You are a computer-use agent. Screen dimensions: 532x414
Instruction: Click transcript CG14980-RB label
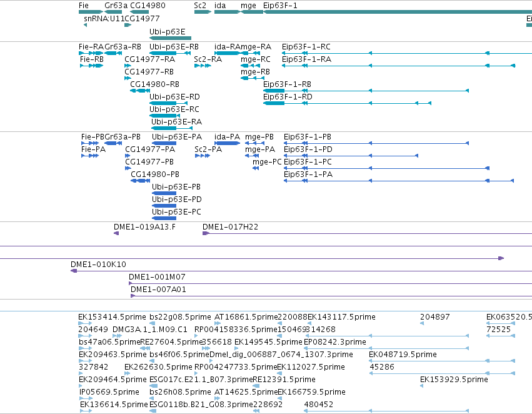(154, 84)
